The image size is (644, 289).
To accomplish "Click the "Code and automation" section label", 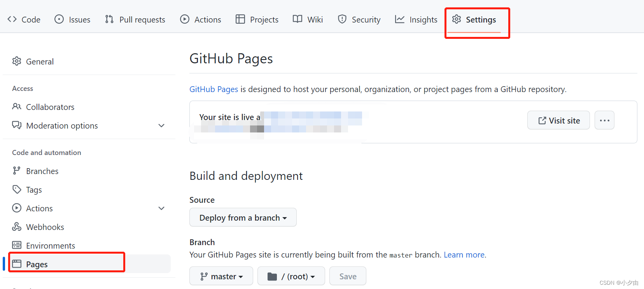I will [47, 152].
